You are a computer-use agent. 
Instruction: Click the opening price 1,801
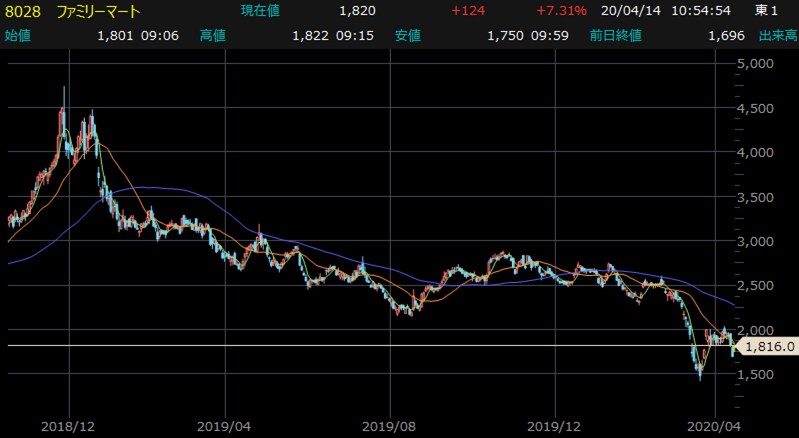115,36
